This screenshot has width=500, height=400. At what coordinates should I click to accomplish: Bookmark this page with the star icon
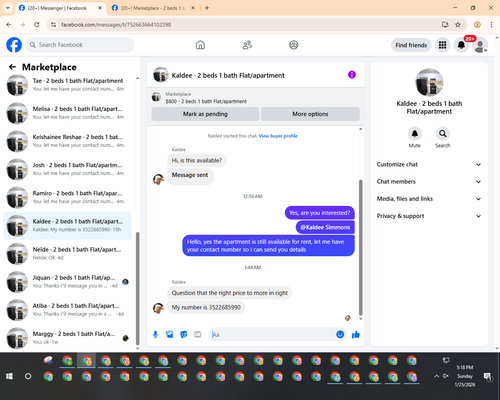(x=458, y=25)
